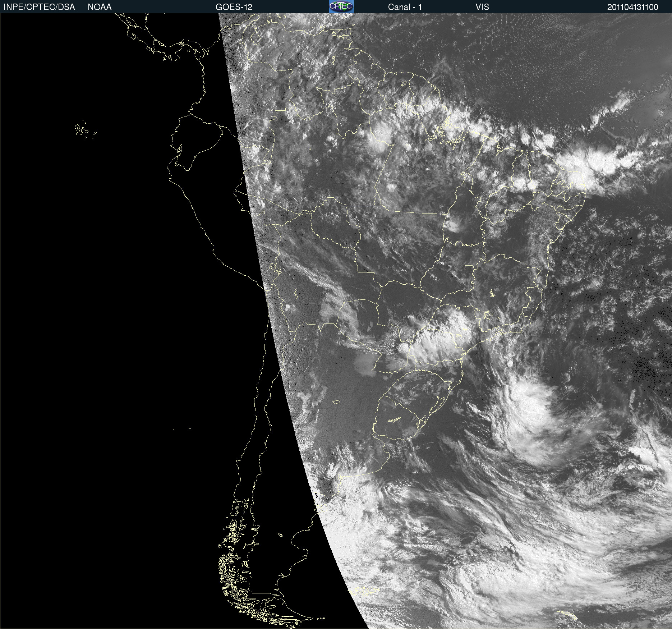Click the INPE/CPTEC/DSA header text
Screen dimensions: 672x629
[x=39, y=7]
